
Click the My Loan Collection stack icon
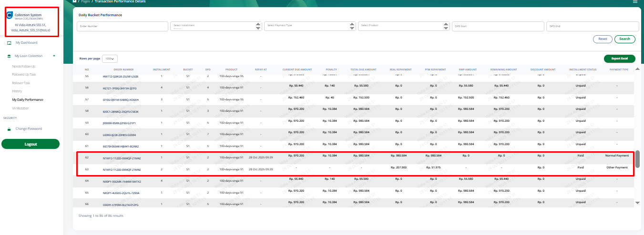pos(9,56)
